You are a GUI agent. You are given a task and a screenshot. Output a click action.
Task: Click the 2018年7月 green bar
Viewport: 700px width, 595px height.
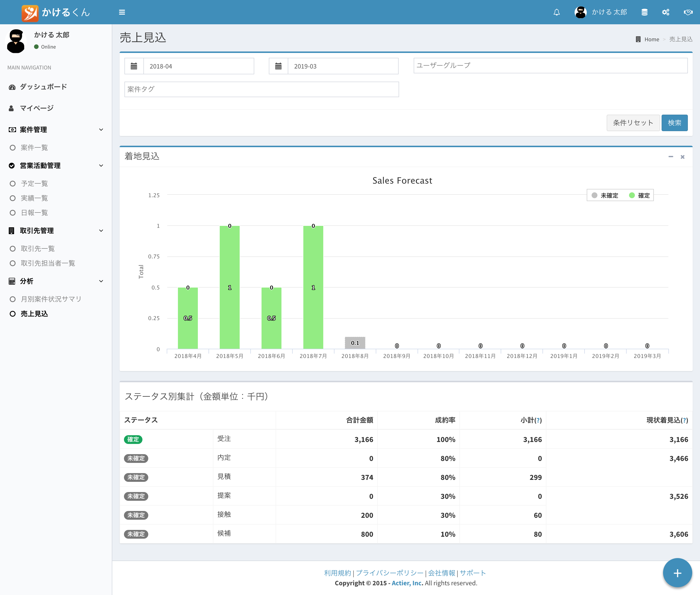[313, 287]
